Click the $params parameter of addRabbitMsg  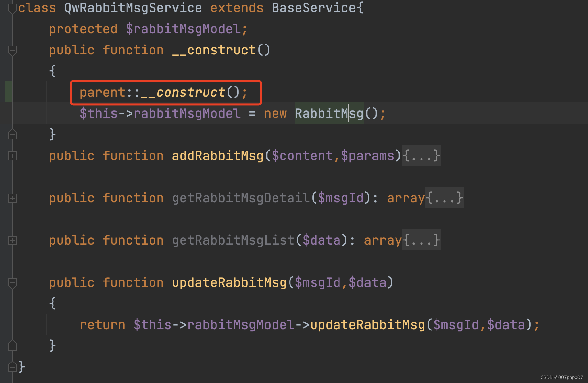368,156
